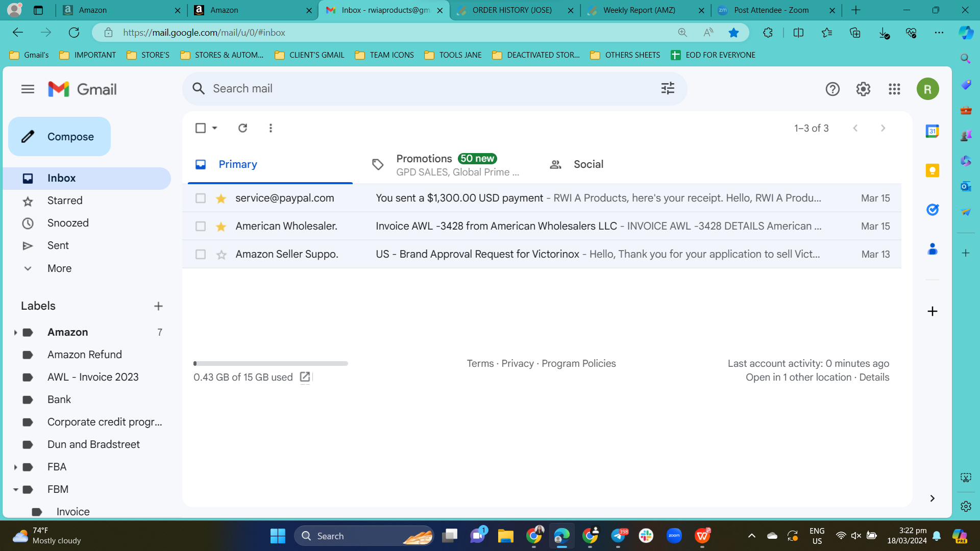980x551 pixels.
Task: Open browser Downloads icon
Action: [884, 33]
